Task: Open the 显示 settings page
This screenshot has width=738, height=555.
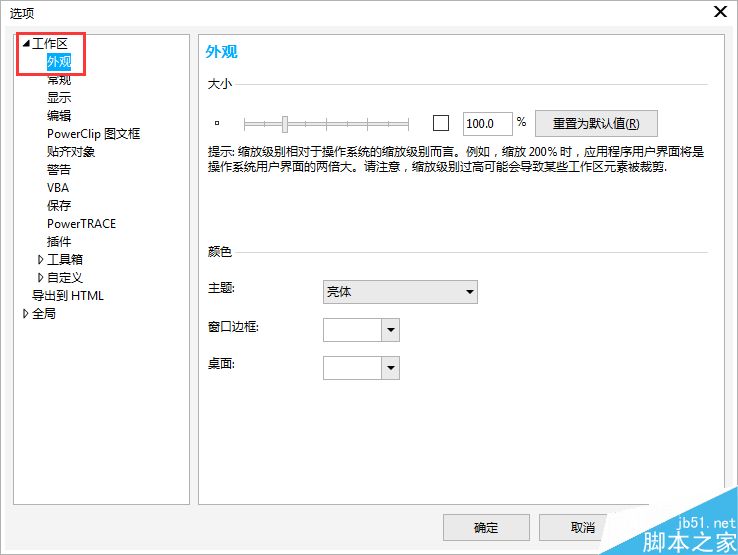Action: click(x=59, y=97)
